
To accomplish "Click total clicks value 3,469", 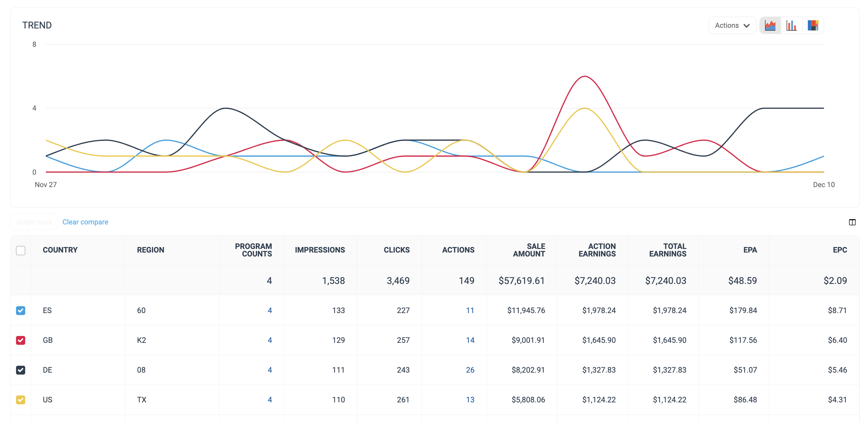I will tap(398, 280).
